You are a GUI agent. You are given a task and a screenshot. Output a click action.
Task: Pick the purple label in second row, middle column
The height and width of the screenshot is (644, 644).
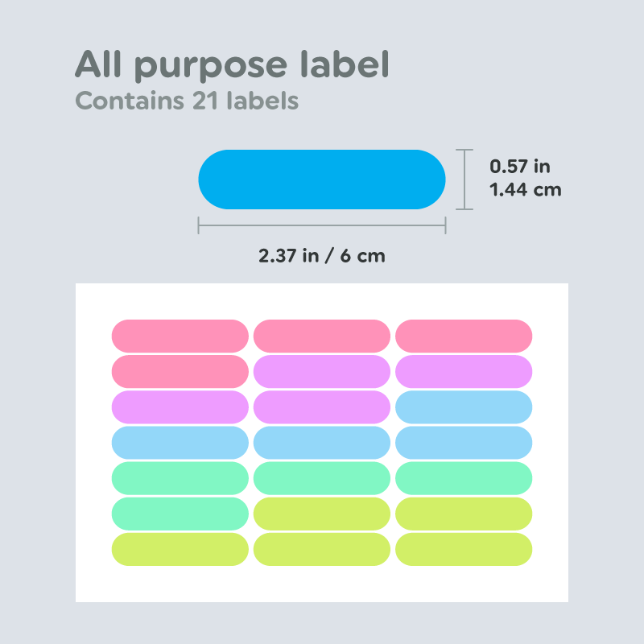click(322, 371)
